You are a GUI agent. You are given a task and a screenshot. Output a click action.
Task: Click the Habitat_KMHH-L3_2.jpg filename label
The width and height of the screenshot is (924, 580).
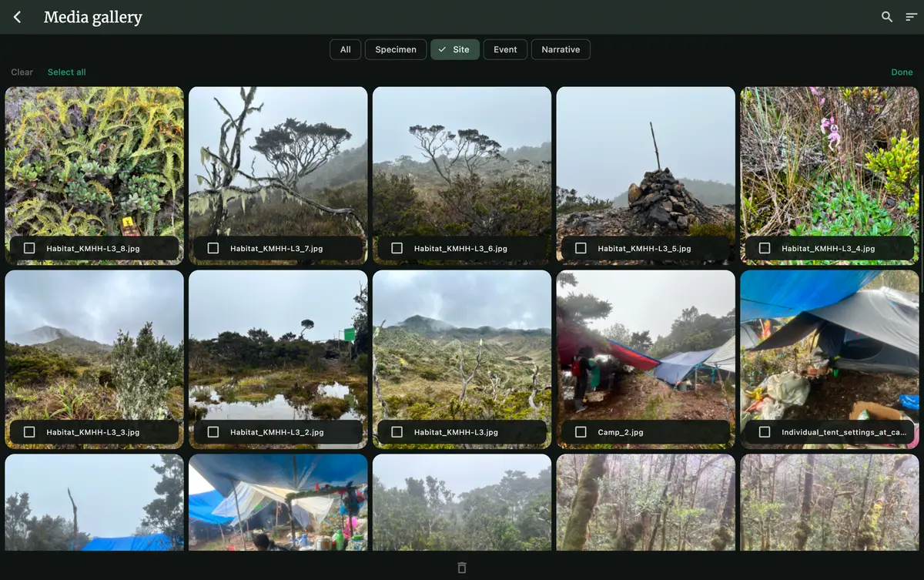tap(277, 433)
